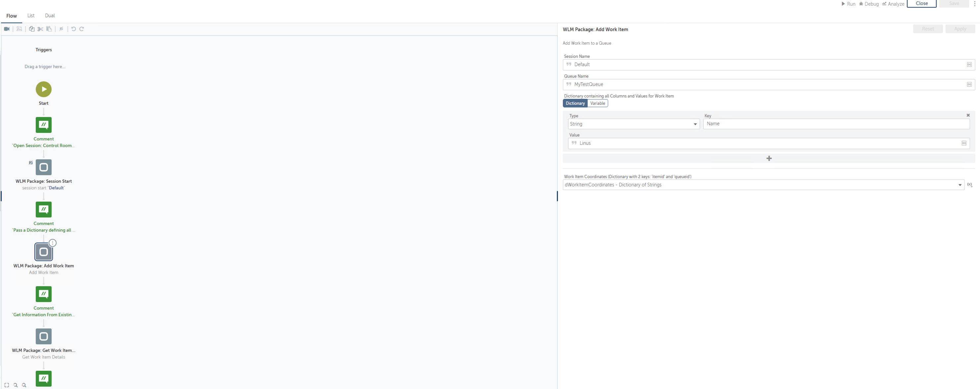This screenshot has height=389, width=980.
Task: Open the kebab menu at top right
Action: point(974,3)
